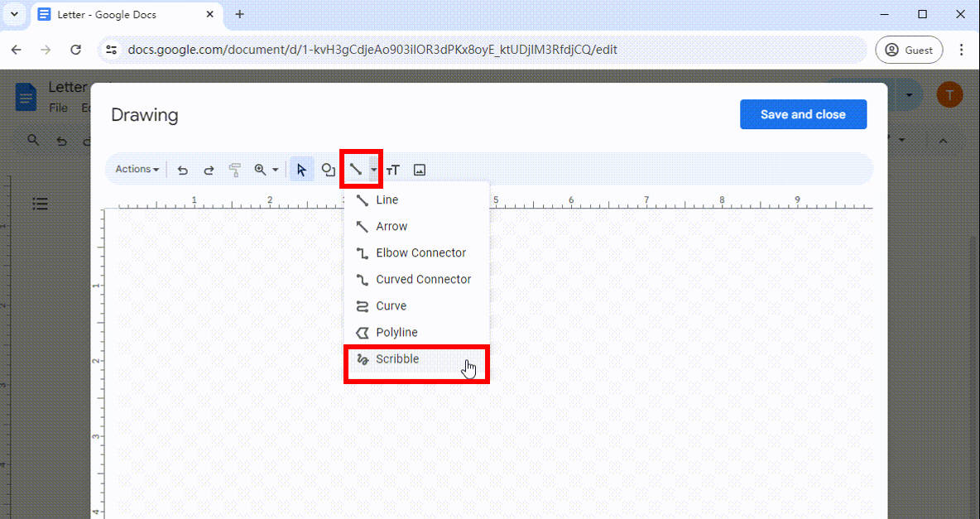The width and height of the screenshot is (980, 519).
Task: Click the Docs search magnifier icon
Action: pyautogui.click(x=33, y=140)
